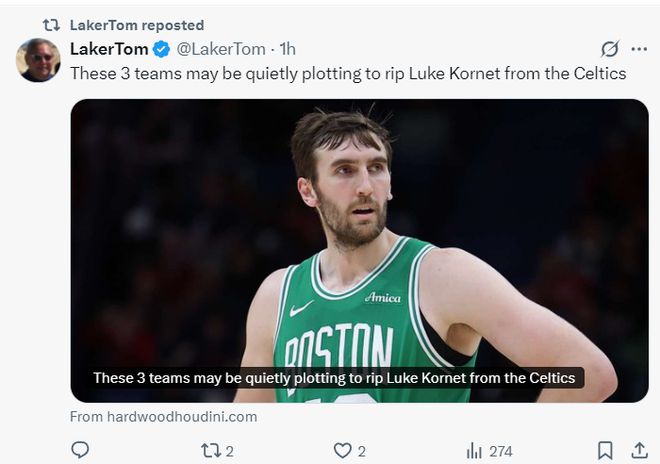Open the three-dot More options menu
Screen dimensions: 660x464
(639, 49)
